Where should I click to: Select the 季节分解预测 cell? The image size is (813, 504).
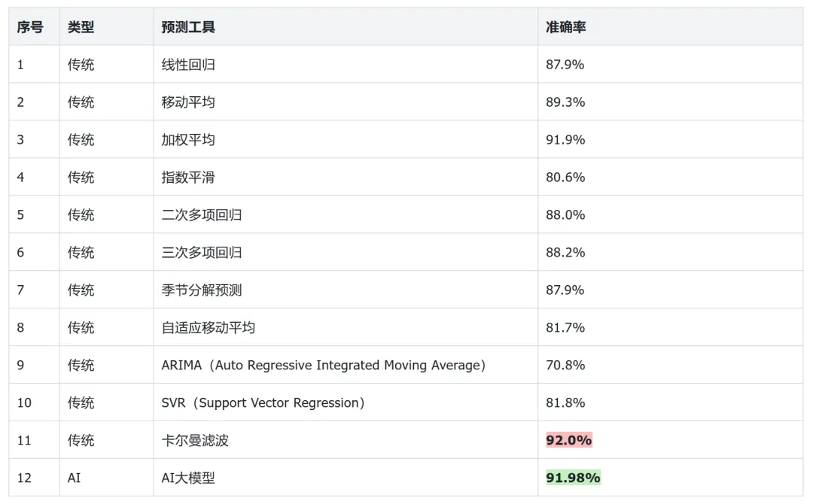point(202,290)
